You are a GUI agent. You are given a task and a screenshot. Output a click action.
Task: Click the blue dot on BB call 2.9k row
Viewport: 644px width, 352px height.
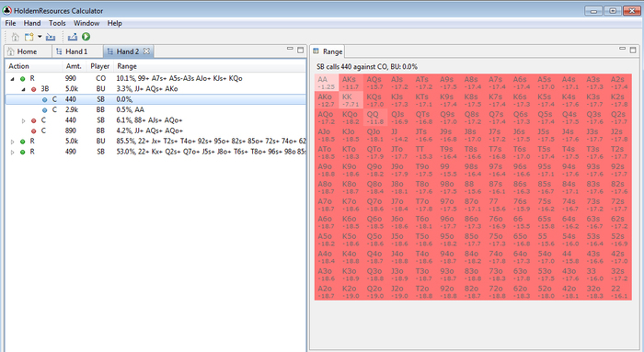pyautogui.click(x=44, y=110)
